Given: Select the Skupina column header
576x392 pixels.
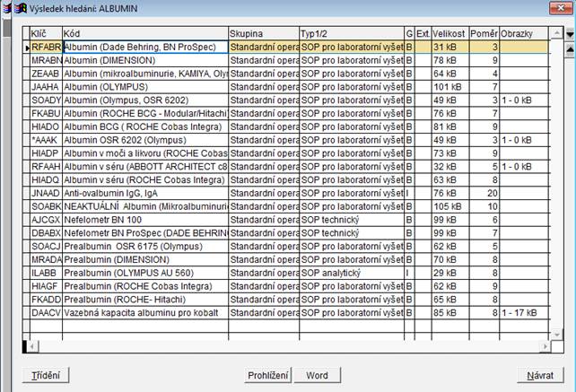Looking at the screenshot, I should pos(263,33).
